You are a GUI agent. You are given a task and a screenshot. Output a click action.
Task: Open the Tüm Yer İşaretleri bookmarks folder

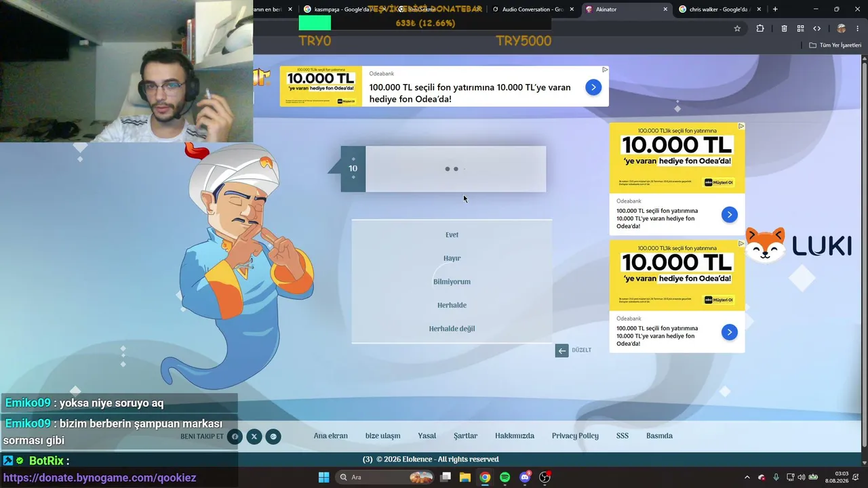click(835, 45)
